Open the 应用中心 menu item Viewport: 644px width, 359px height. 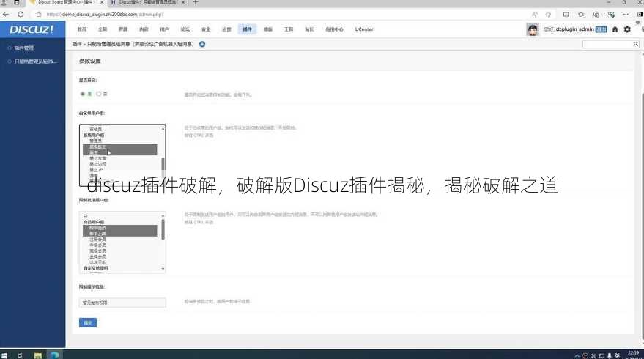coord(334,29)
